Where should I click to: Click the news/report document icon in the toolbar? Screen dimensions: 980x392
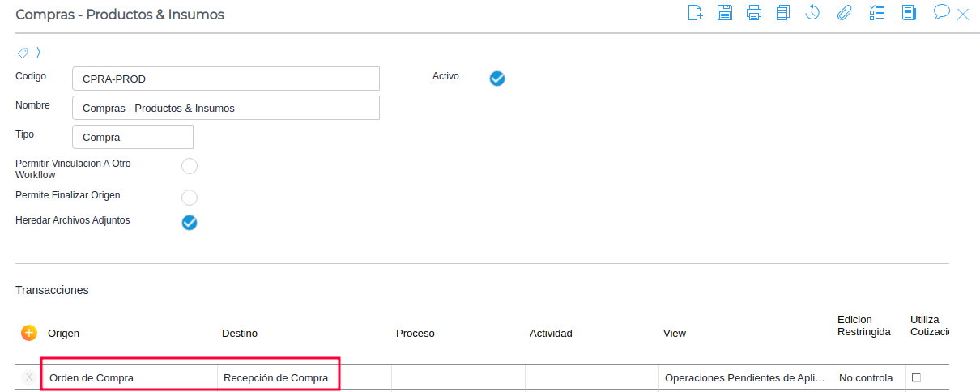tap(909, 13)
